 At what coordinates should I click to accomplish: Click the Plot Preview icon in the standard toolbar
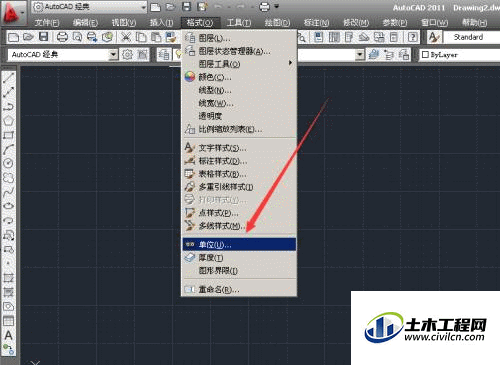click(77, 37)
